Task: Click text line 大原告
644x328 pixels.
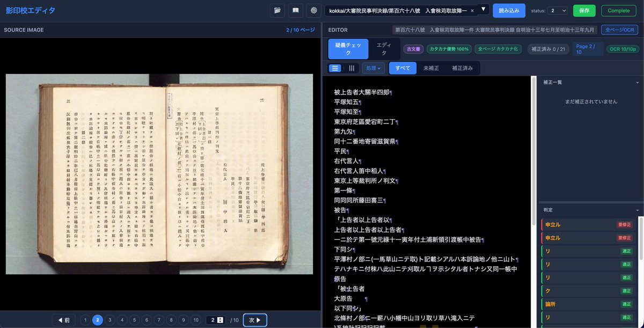Action: (x=343, y=298)
